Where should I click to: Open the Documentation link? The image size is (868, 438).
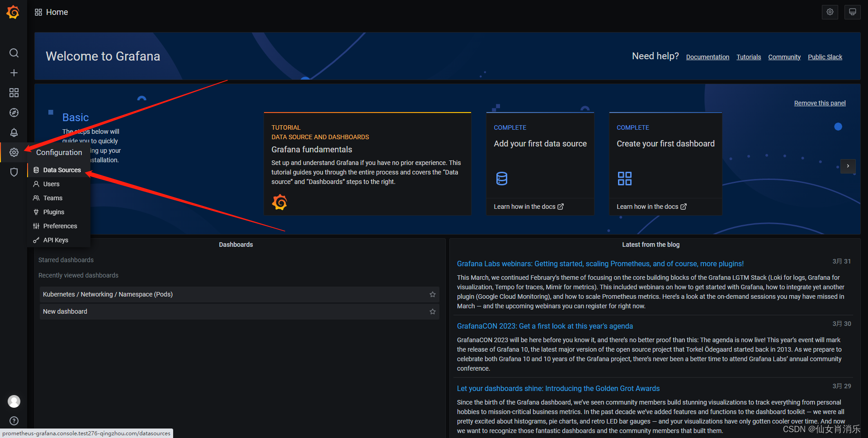(x=708, y=57)
